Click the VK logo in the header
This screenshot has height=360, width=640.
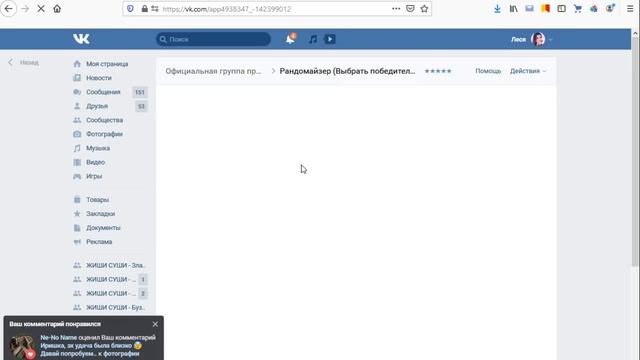click(81, 39)
